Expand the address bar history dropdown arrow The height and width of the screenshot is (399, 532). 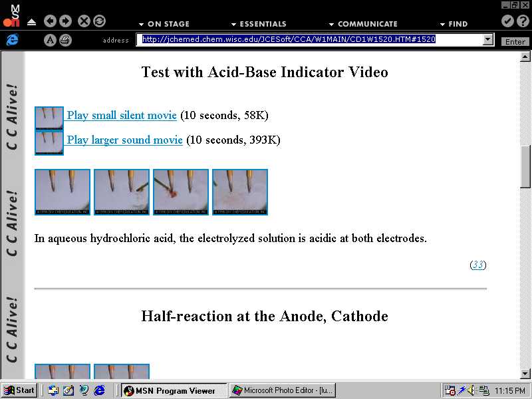tap(488, 40)
